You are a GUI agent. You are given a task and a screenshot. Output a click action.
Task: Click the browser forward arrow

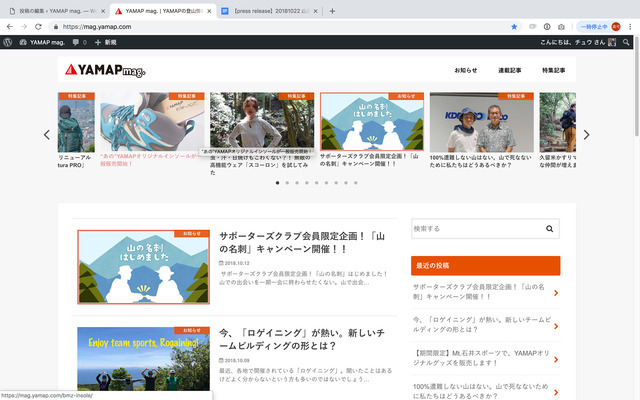tap(24, 27)
